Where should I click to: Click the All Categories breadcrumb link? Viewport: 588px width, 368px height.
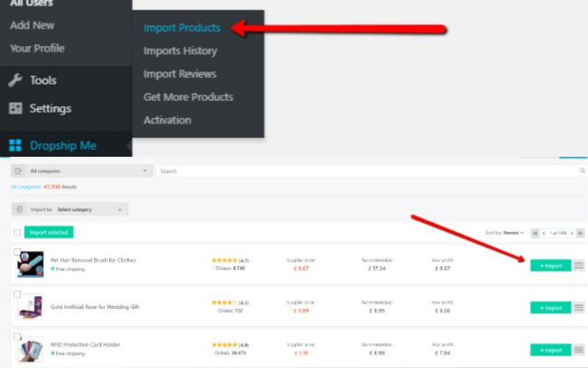(x=26, y=187)
